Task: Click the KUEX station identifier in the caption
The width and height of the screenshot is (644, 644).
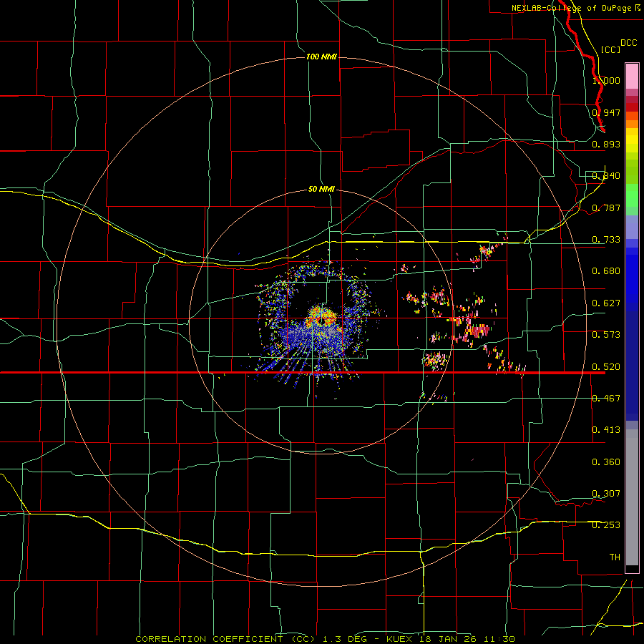Action: pos(400,639)
